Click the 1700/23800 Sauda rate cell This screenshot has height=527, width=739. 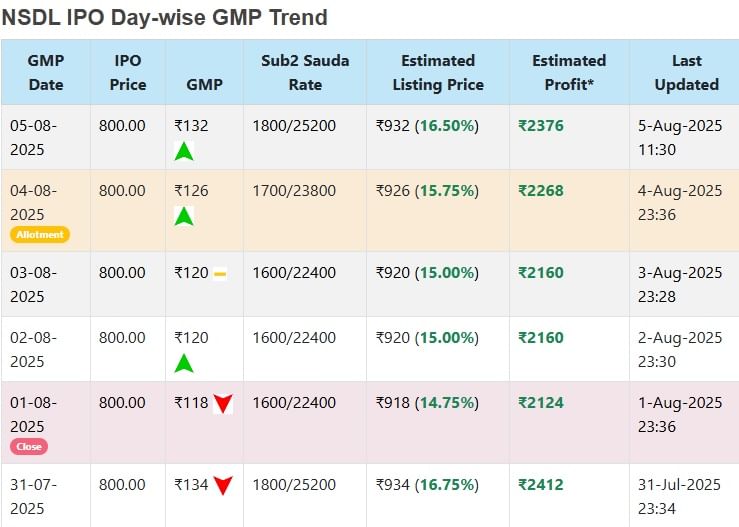point(299,190)
